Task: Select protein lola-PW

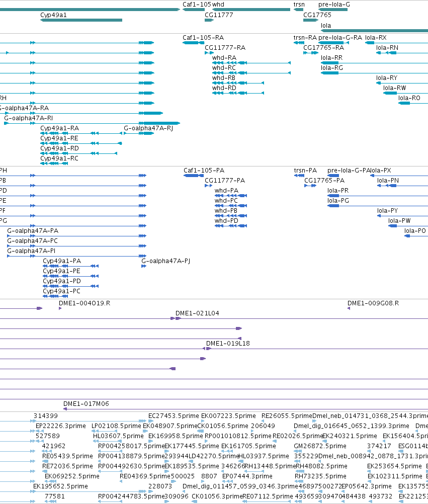Action: pyautogui.click(x=399, y=221)
